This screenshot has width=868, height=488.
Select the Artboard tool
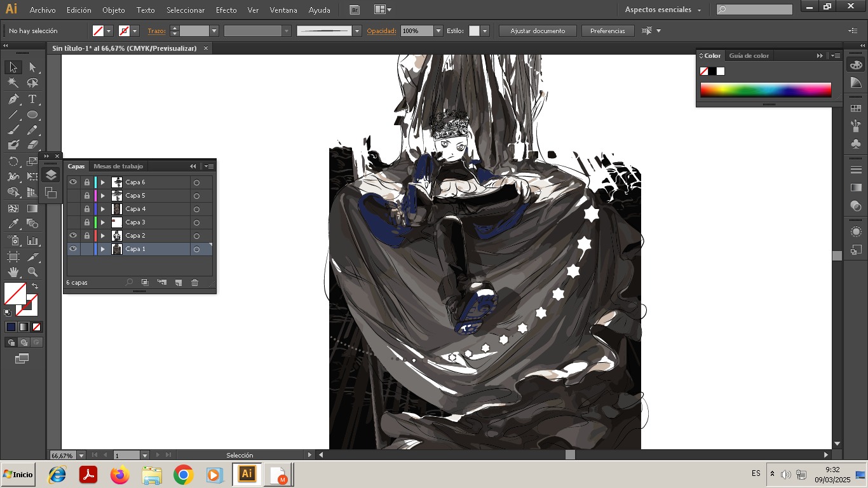(13, 257)
